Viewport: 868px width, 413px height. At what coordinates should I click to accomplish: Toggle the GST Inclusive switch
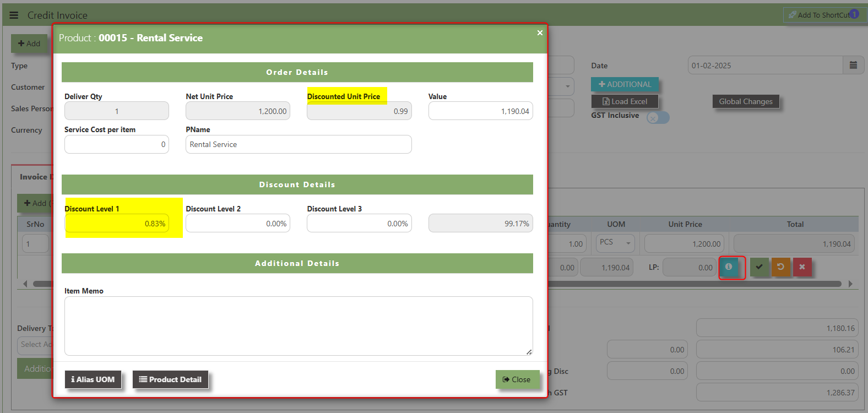[658, 117]
